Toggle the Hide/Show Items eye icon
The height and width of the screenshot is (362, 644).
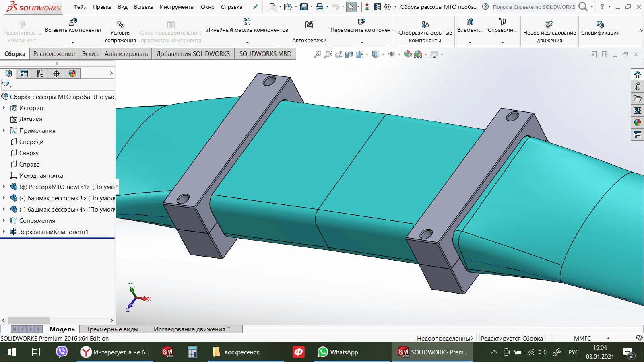391,54
